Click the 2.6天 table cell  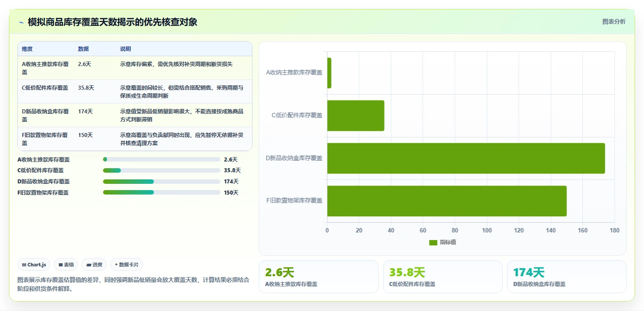click(84, 64)
